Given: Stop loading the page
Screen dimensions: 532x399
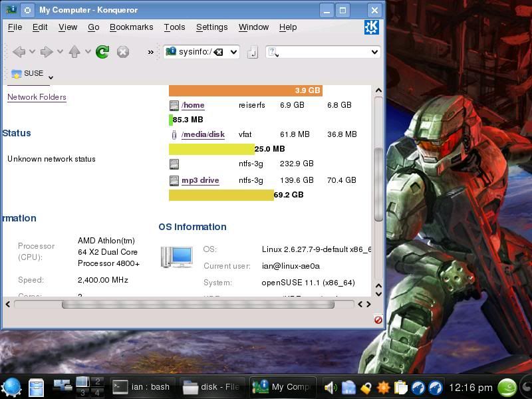Looking at the screenshot, I should (x=123, y=52).
